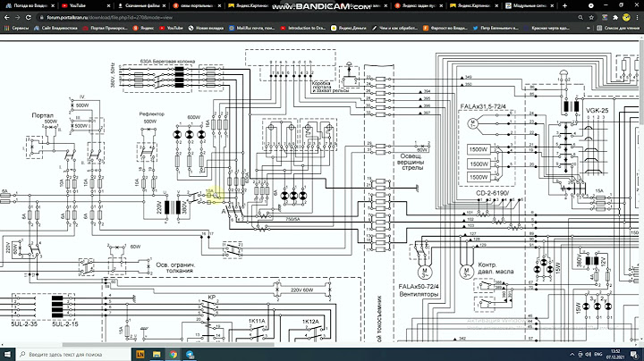Open the Яндекс.Деньги bookmark
The image size is (644, 361).
tap(349, 28)
